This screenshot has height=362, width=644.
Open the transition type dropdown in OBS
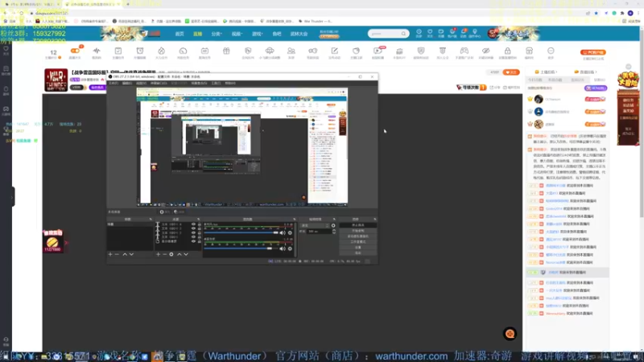click(315, 226)
